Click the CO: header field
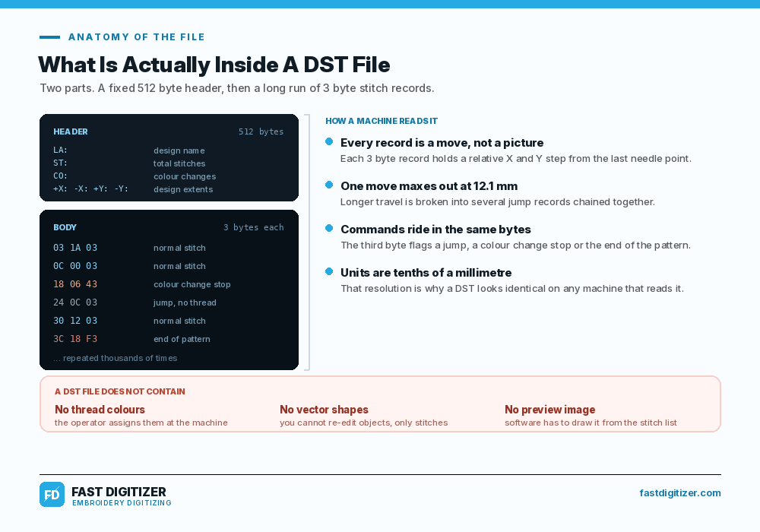The height and width of the screenshot is (532, 760). point(61,176)
